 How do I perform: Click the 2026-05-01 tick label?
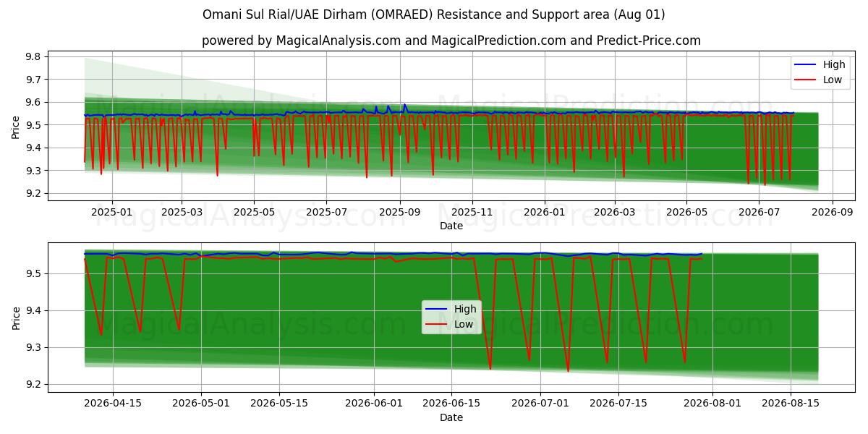(x=203, y=403)
